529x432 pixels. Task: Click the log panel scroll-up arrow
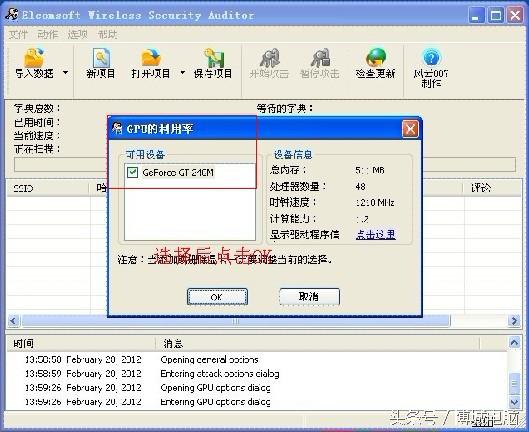514,343
